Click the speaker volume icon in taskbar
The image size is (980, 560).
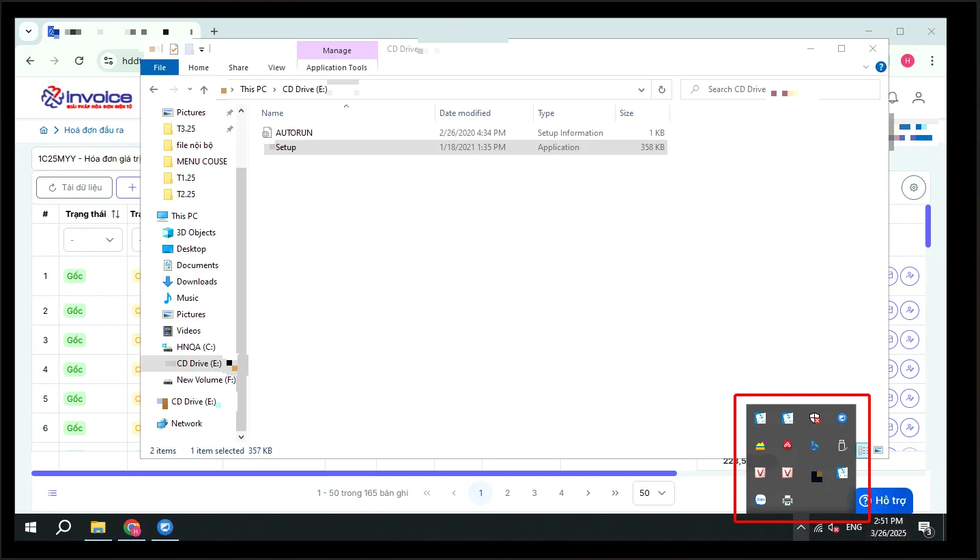click(834, 527)
